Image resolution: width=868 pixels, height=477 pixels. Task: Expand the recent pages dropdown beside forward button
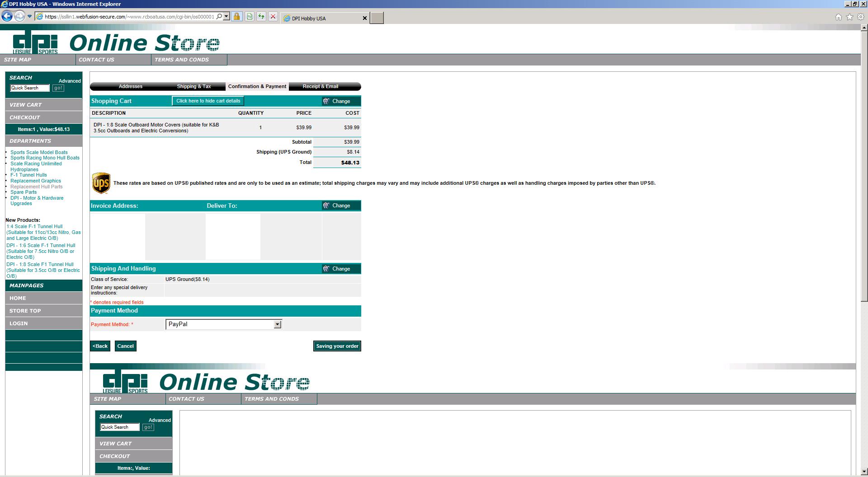point(29,17)
